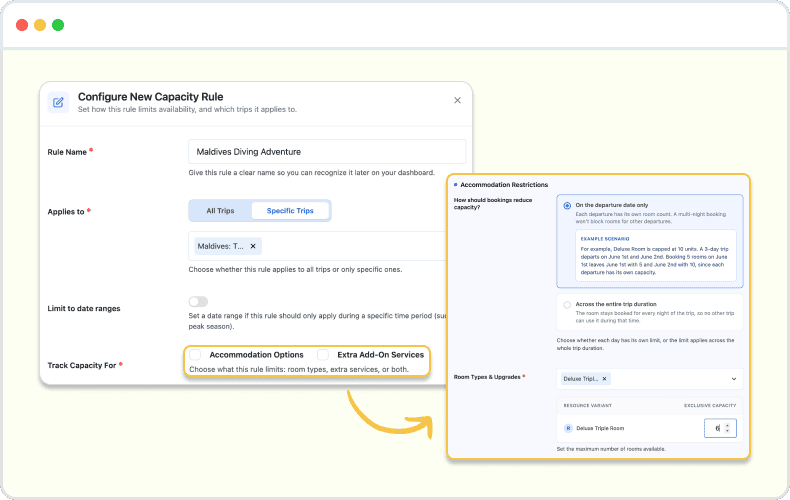Click the Maldives: T... trip chip
This screenshot has width=790, height=500.
[228, 246]
